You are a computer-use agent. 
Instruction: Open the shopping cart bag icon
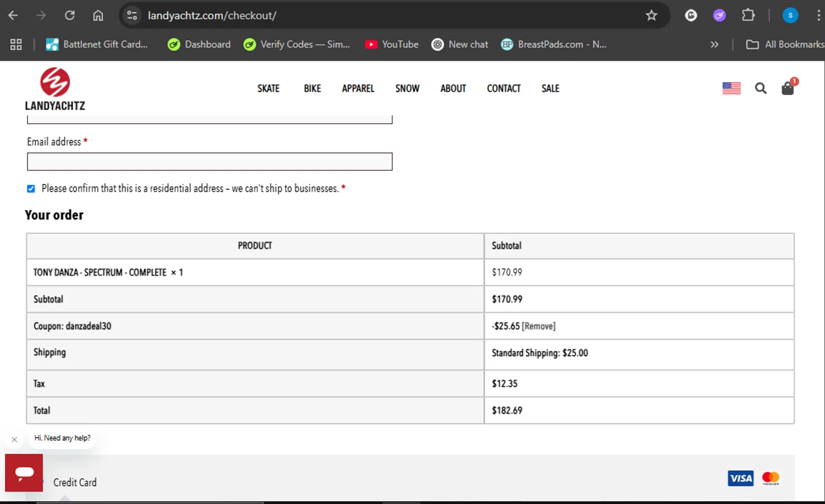tap(789, 87)
